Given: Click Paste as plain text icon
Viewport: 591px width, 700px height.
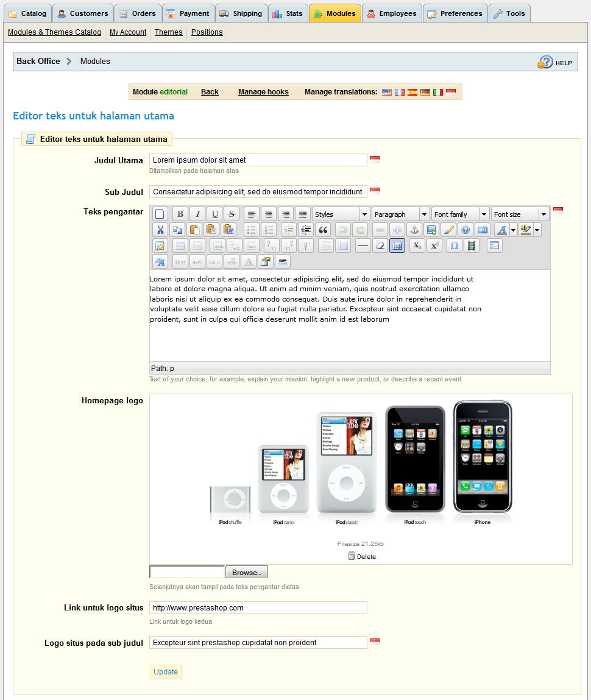Looking at the screenshot, I should [x=211, y=230].
